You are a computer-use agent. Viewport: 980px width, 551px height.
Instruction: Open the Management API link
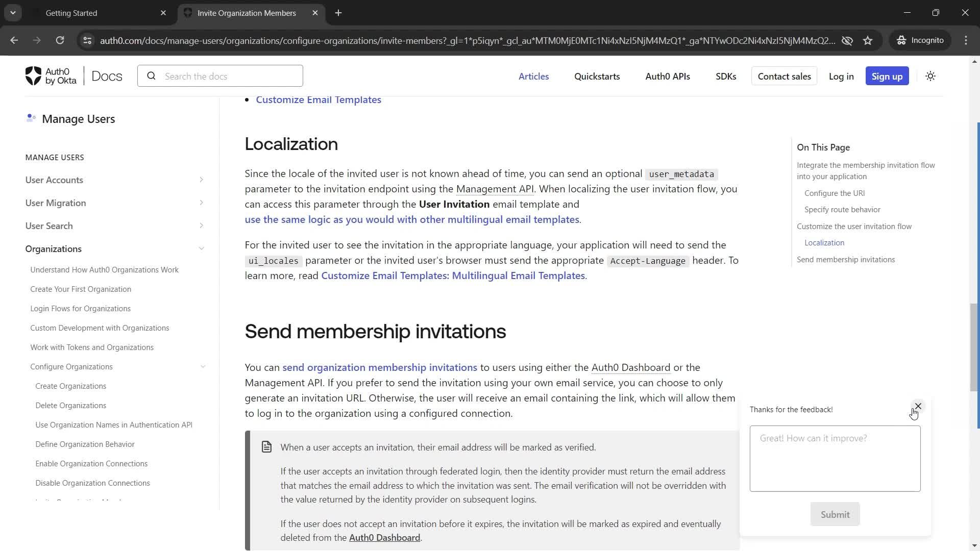point(495,189)
